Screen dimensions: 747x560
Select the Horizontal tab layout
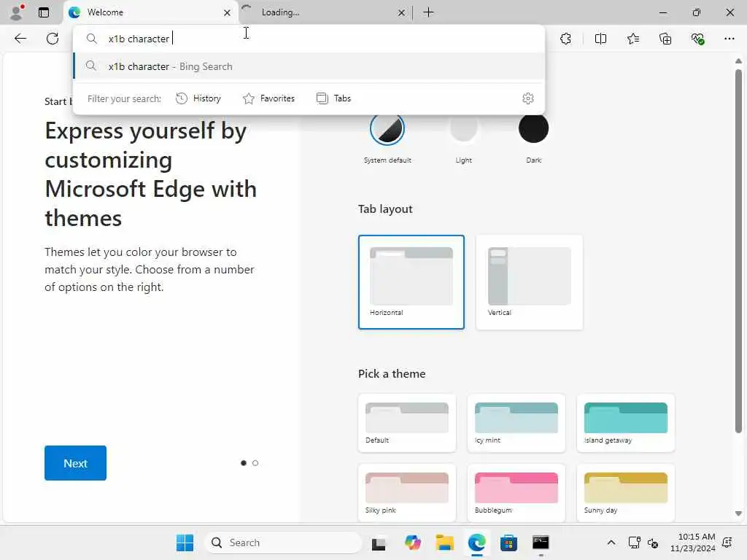point(411,282)
